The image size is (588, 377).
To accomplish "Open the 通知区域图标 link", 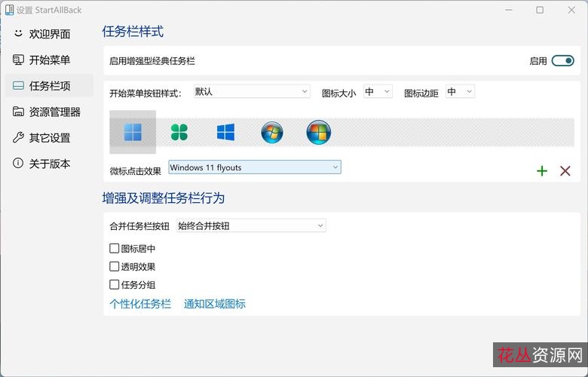I will pyautogui.click(x=215, y=303).
